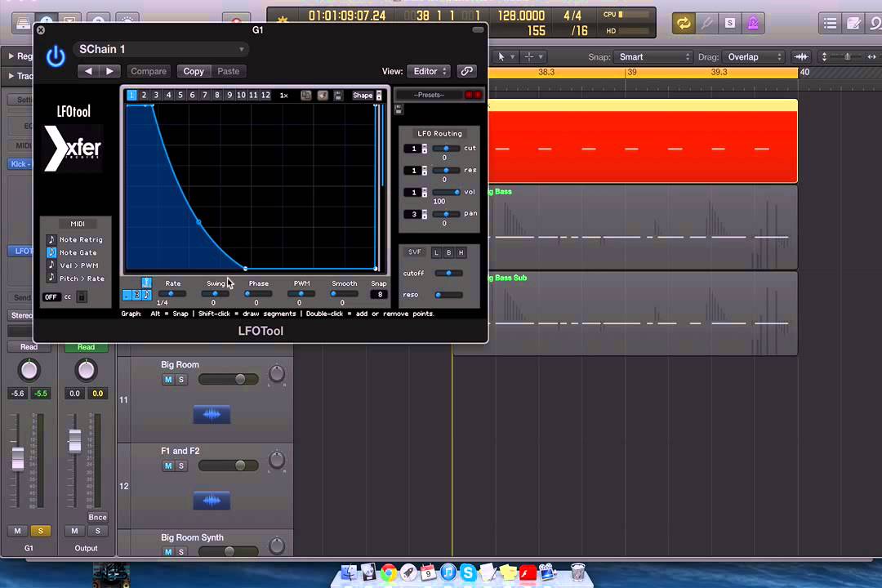Open the Snap Smart dropdown
The height and width of the screenshot is (588, 882).
653,57
